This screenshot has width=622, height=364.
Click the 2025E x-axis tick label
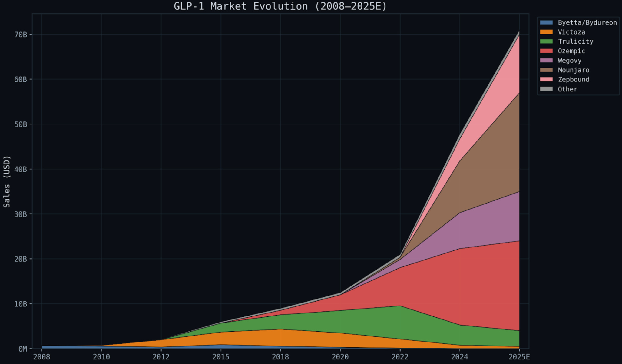click(x=519, y=357)
